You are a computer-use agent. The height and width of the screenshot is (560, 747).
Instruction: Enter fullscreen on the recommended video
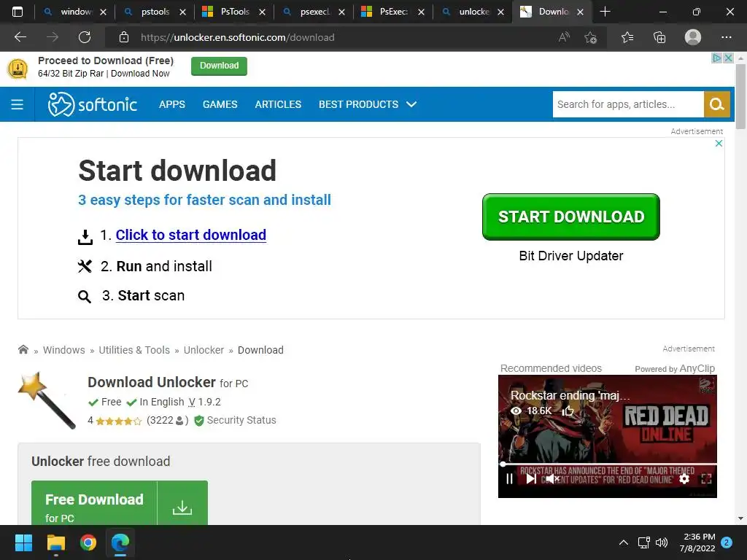pos(706,478)
